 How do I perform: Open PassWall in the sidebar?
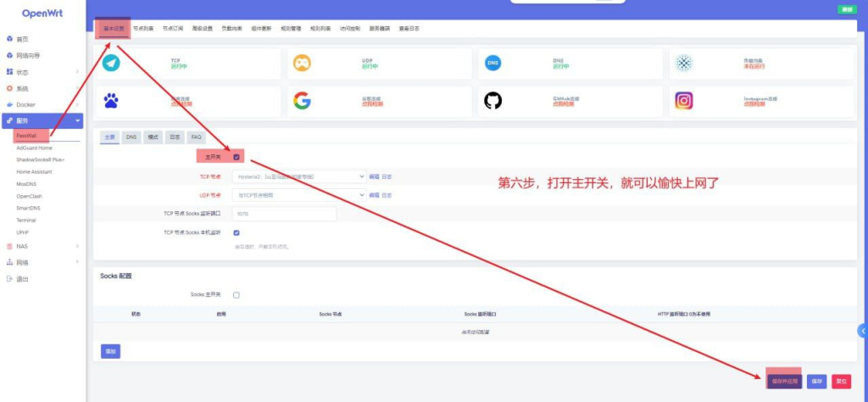[x=26, y=136]
